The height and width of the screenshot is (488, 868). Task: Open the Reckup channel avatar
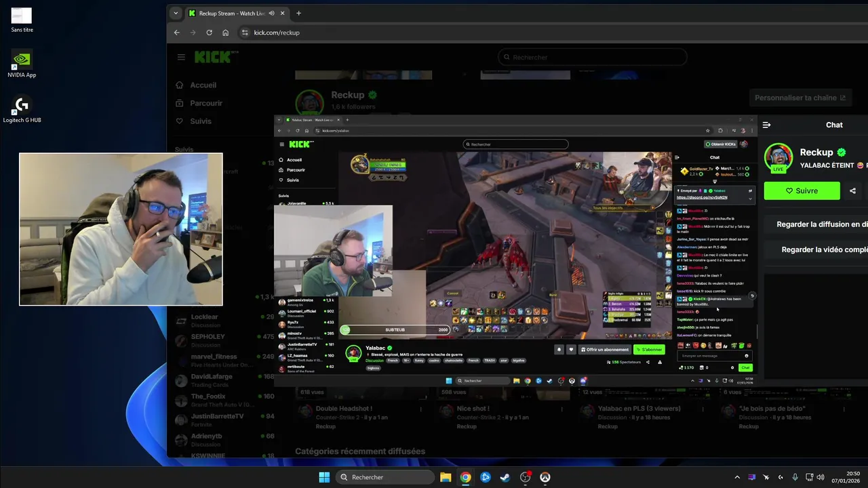click(x=309, y=102)
